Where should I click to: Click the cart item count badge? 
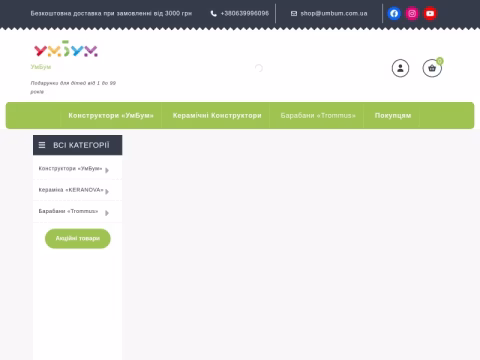point(440,61)
